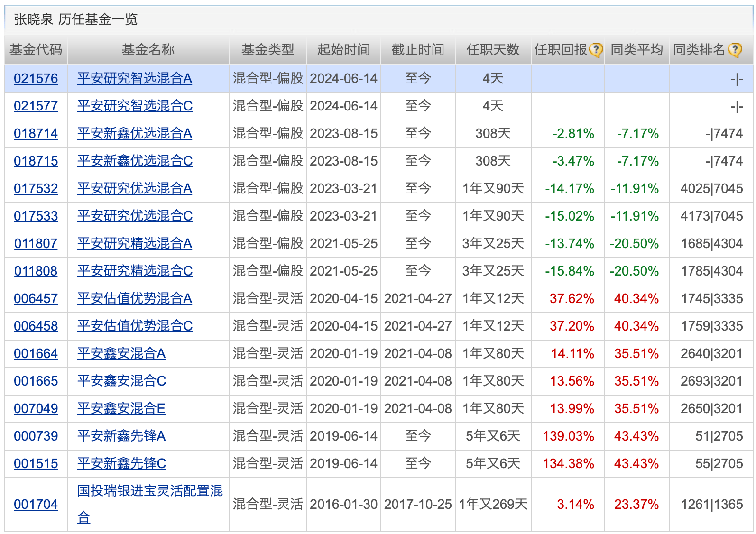
Task: Open 平安研究优选混合A fund page
Action: 135,188
